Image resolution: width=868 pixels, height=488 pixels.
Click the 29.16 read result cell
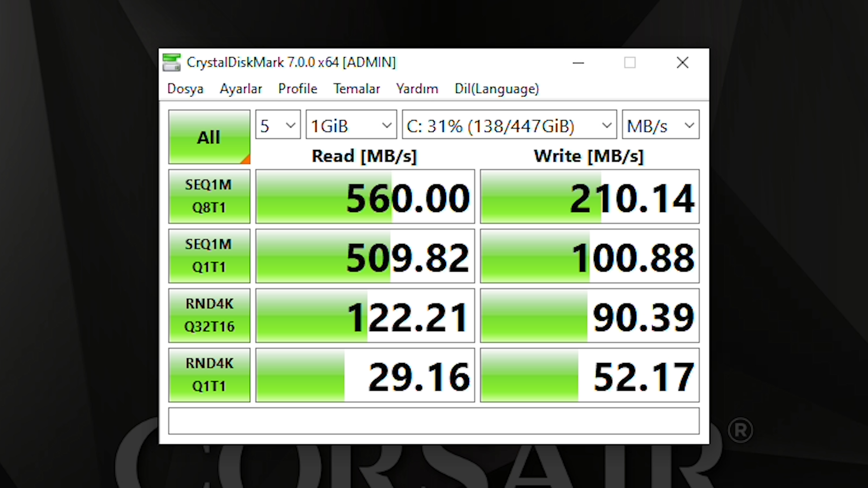tap(365, 375)
